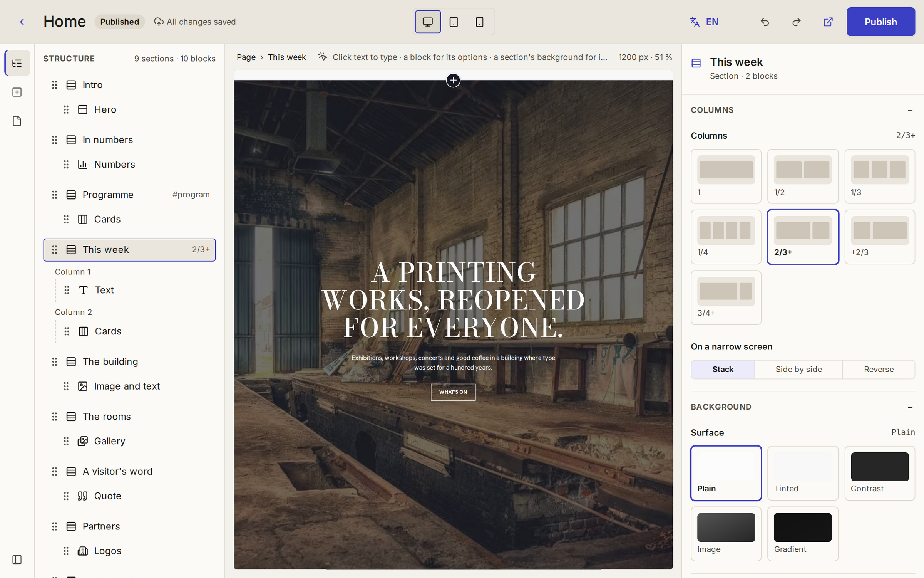The image size is (924, 578).
Task: Open the add block panel icon
Action: pyautogui.click(x=17, y=92)
